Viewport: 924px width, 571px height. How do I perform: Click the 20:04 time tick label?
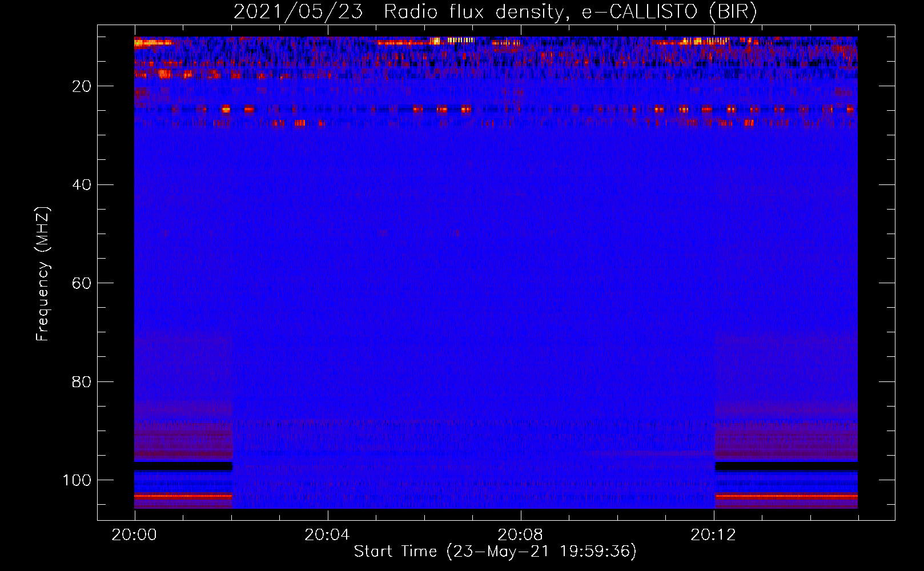tap(327, 535)
